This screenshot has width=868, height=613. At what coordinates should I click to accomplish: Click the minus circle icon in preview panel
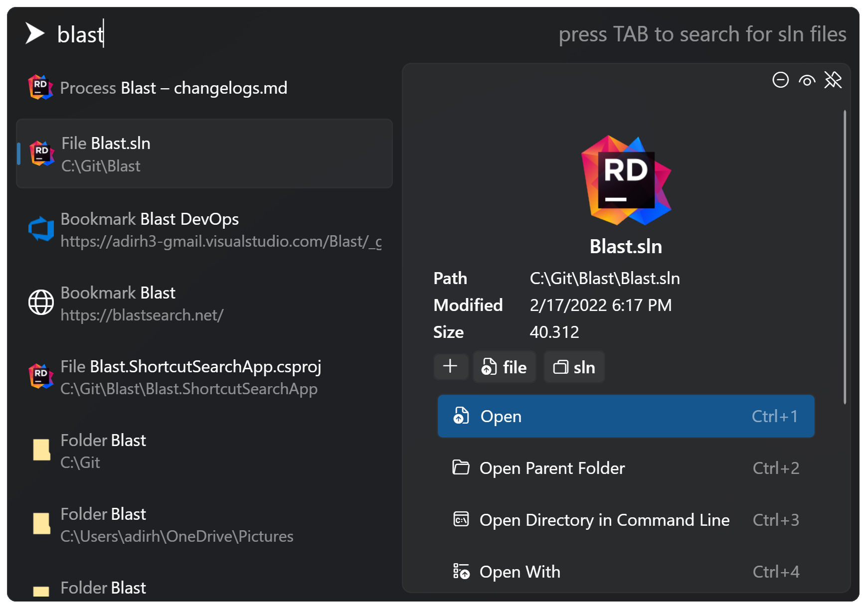pyautogui.click(x=780, y=80)
